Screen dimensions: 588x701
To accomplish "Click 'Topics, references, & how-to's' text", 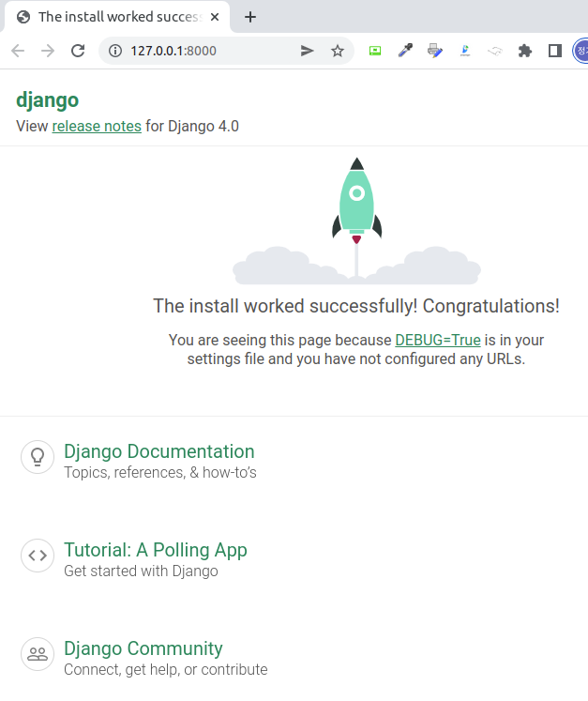I will (160, 473).
